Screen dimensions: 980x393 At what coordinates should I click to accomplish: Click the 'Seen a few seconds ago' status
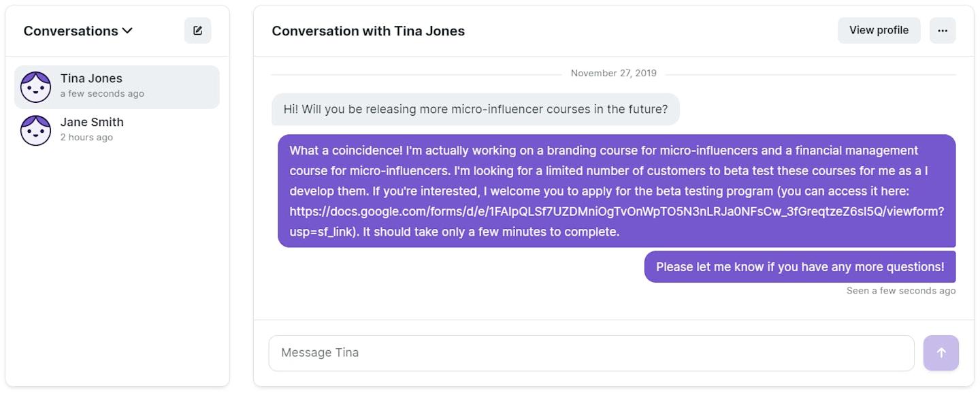coord(901,291)
